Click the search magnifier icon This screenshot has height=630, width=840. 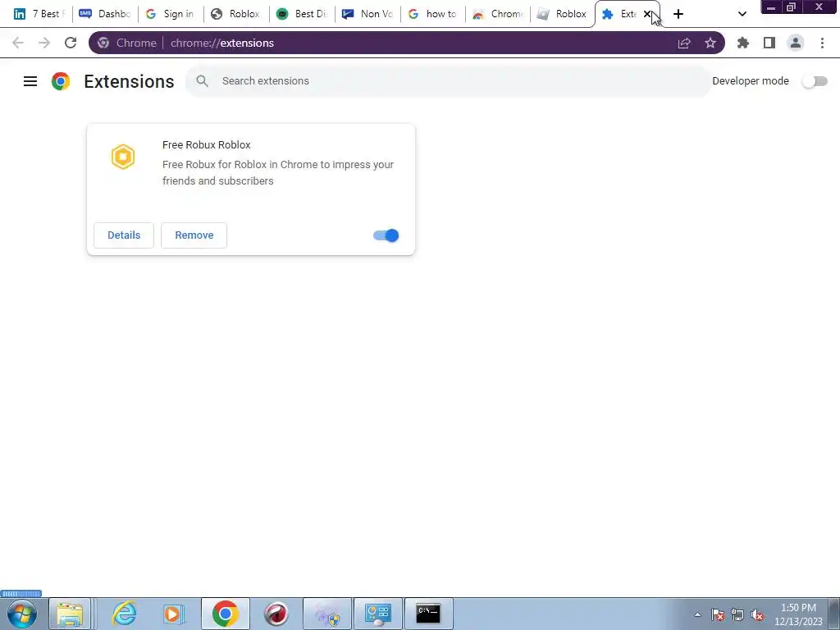tap(202, 81)
